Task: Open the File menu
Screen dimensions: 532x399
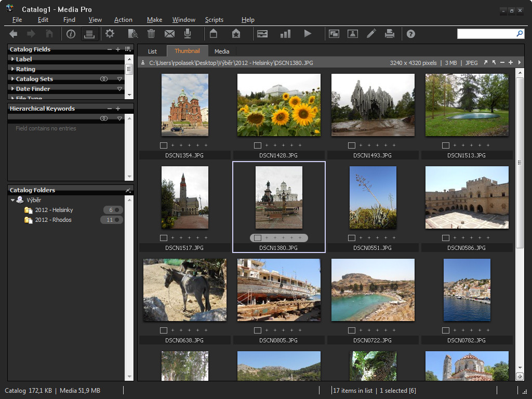Action: coord(17,20)
